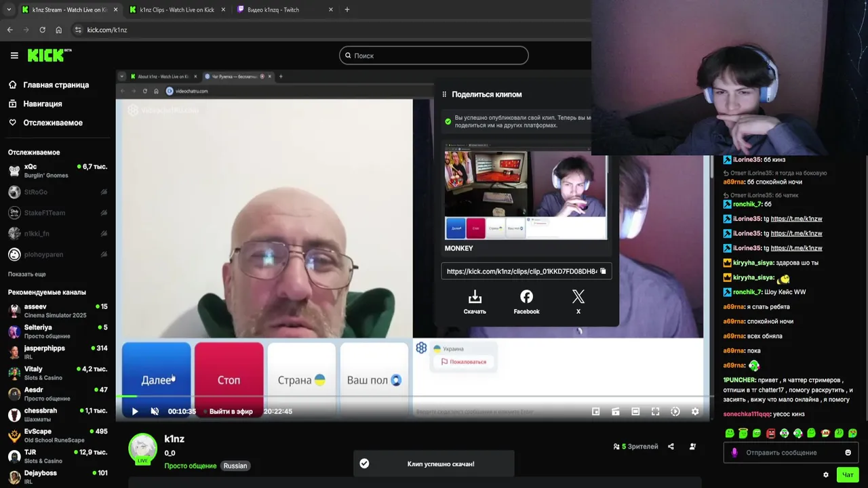
Task: Play the stream video
Action: point(134,411)
